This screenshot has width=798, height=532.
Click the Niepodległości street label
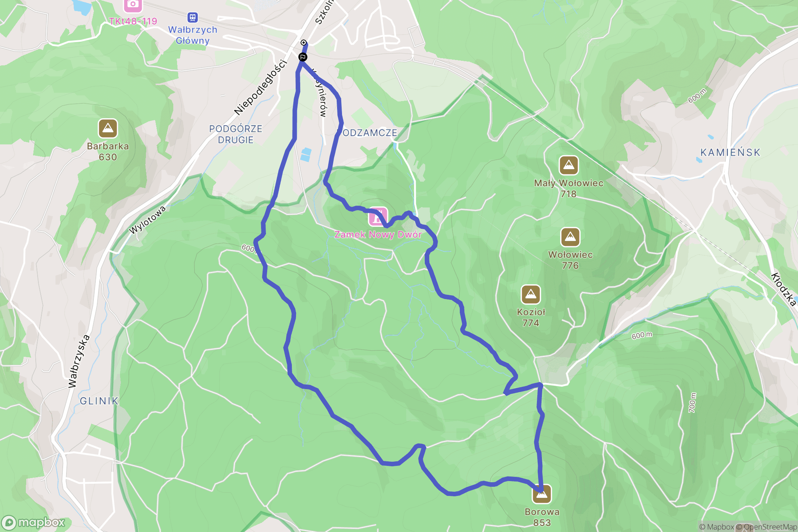(260, 87)
